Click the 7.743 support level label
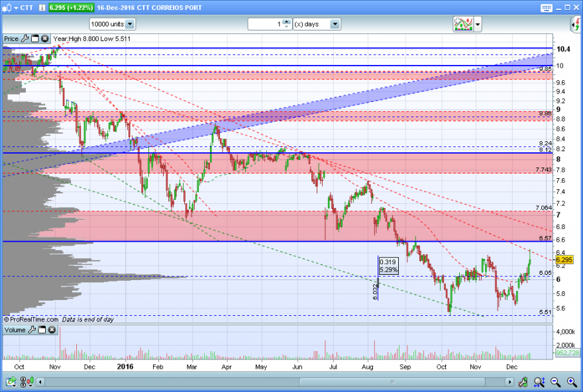 tap(544, 170)
